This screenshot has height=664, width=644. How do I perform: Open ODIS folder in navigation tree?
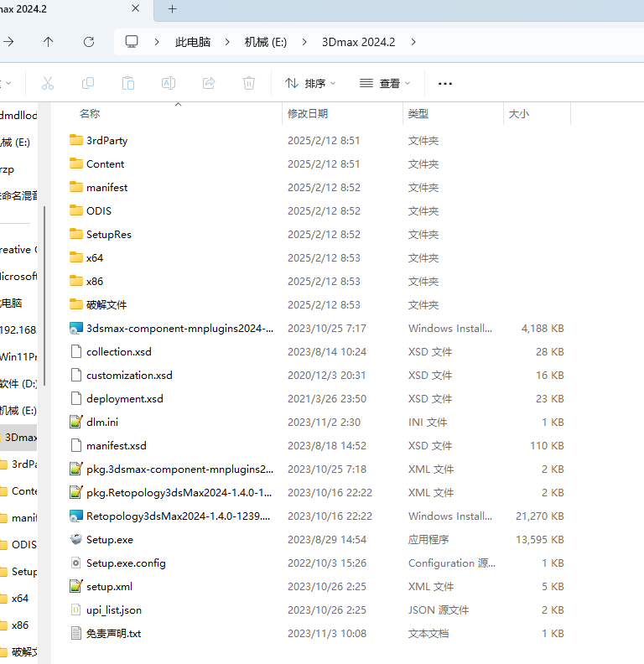point(18,545)
